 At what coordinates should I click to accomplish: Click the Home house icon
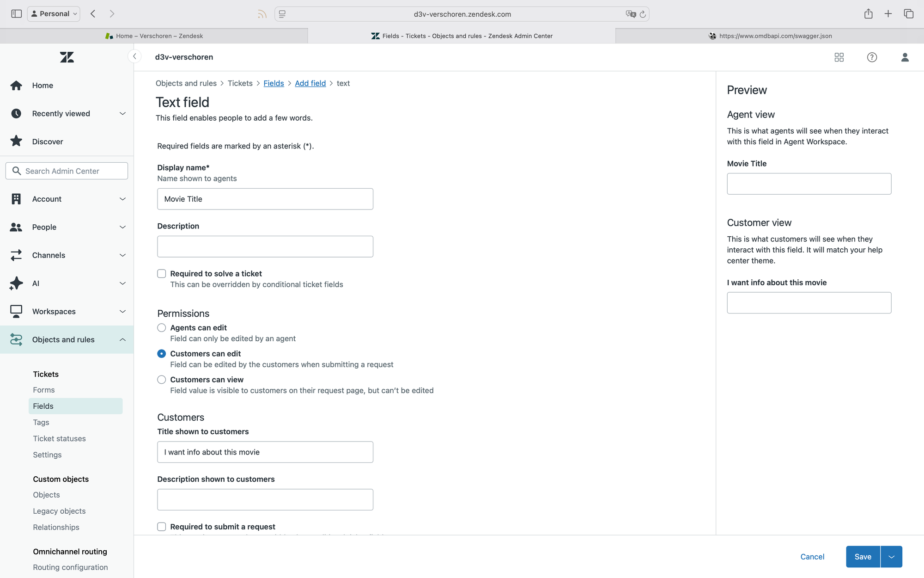click(16, 86)
